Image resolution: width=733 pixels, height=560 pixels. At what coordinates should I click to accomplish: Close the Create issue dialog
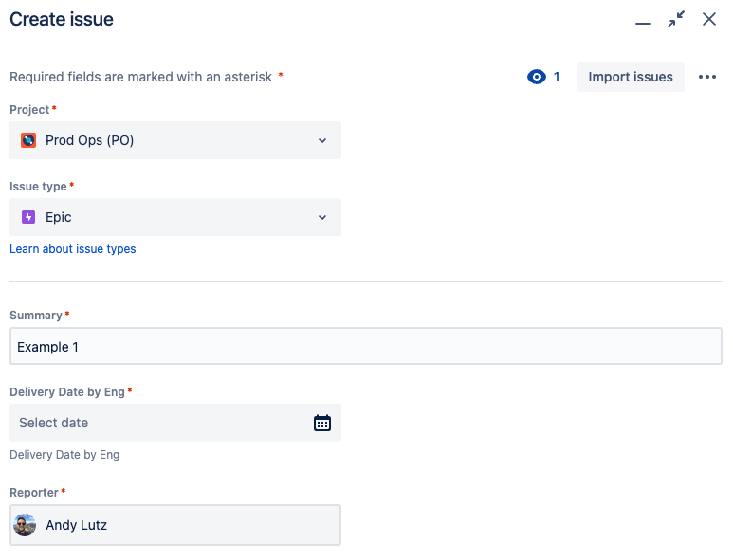point(709,20)
